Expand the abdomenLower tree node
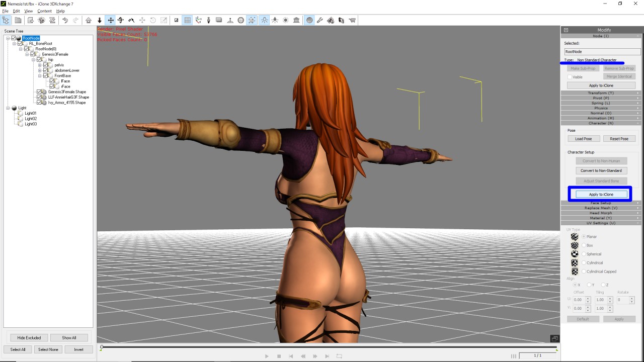 [40, 70]
